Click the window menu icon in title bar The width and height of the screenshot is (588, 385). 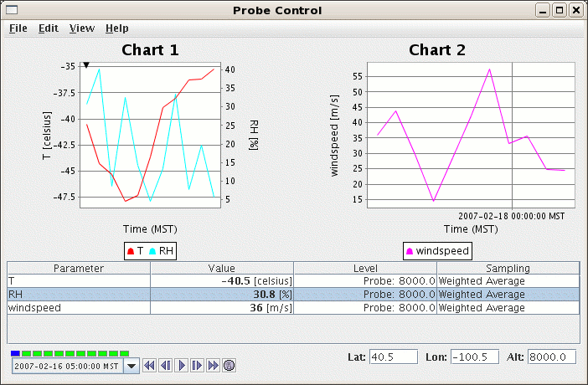(11, 10)
